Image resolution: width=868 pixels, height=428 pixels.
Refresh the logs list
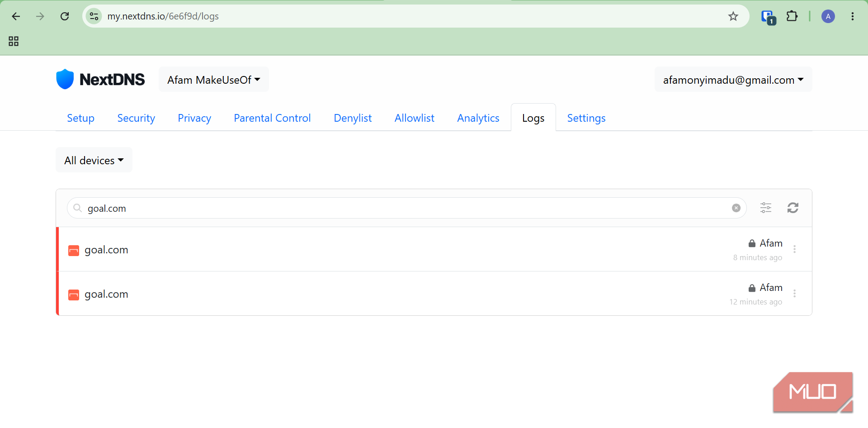pyautogui.click(x=793, y=208)
